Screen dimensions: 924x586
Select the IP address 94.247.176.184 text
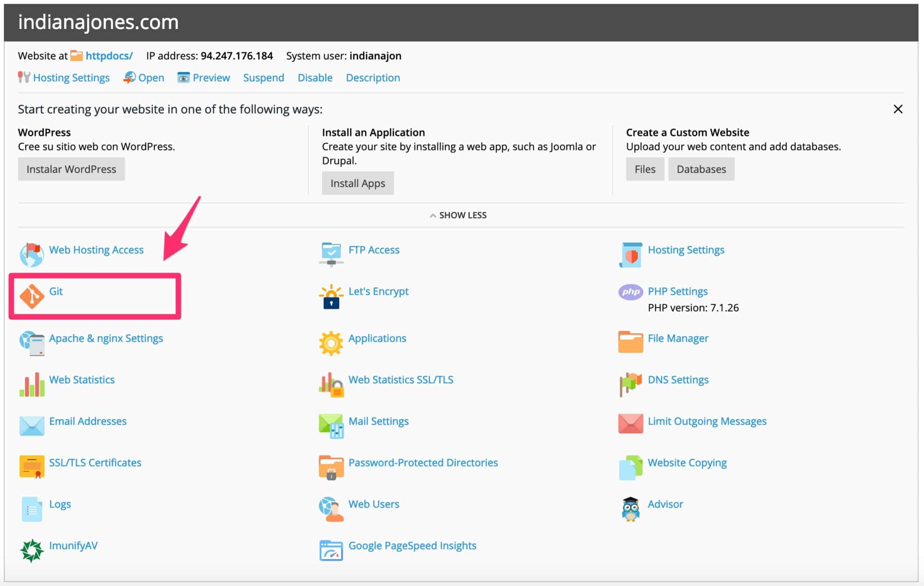pos(237,56)
